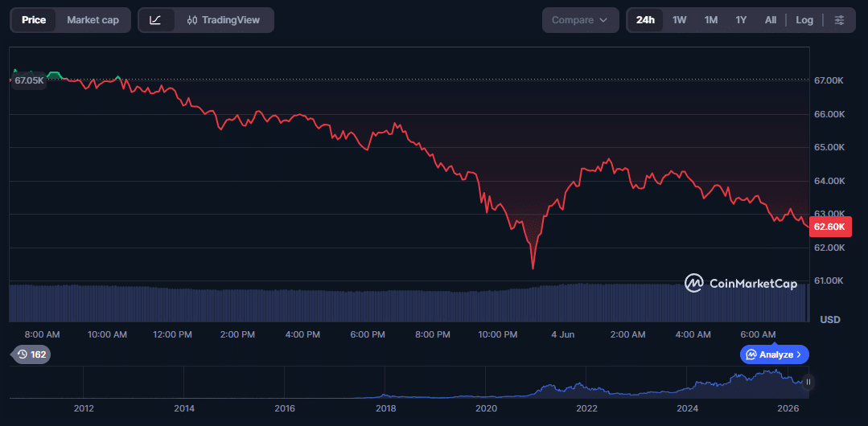868x426 pixels.
Task: Click the 66.00K axis label
Action: coord(829,114)
